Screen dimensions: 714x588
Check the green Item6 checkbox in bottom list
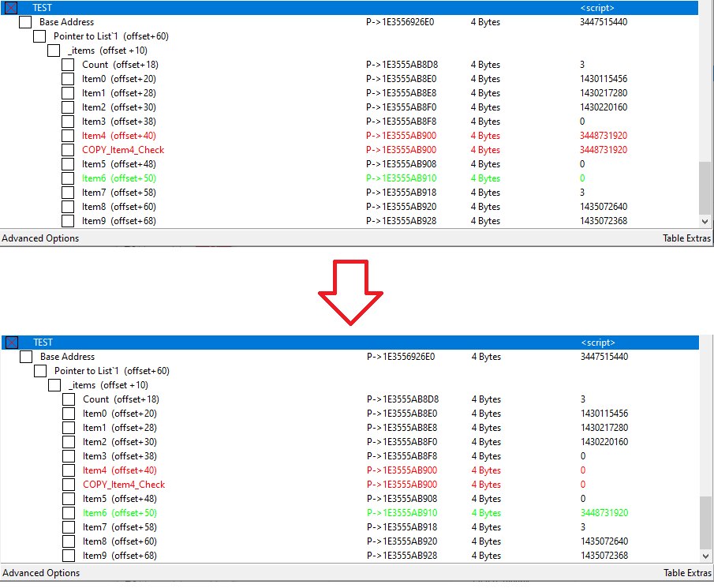point(69,513)
